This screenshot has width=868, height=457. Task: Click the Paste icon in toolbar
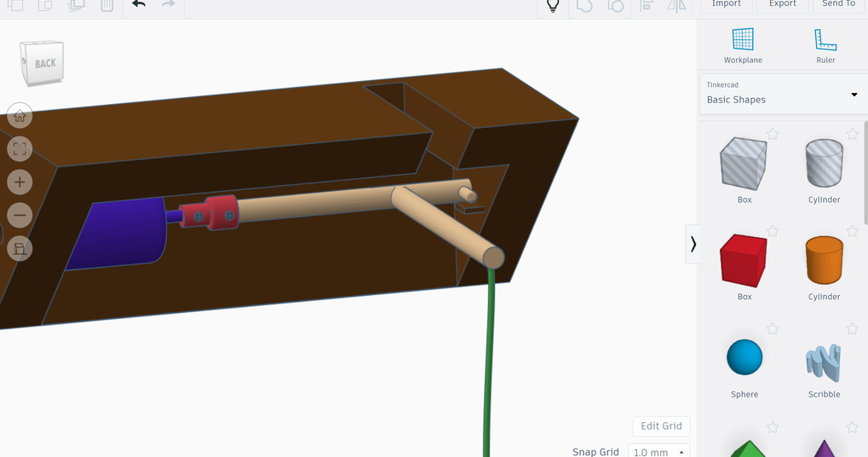[45, 5]
